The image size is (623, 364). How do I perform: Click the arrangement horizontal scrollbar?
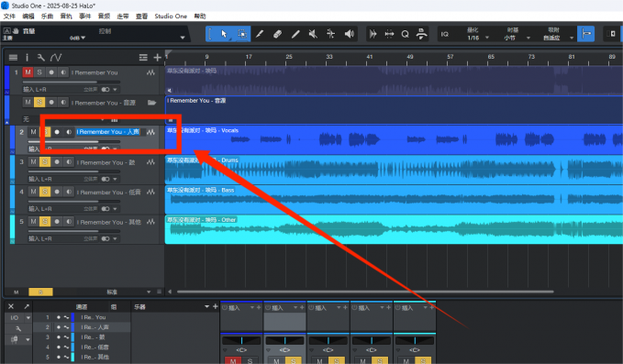pyautogui.click(x=365, y=292)
